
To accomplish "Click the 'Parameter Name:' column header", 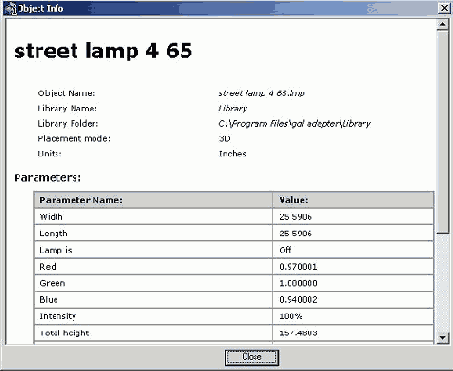I will (153, 200).
